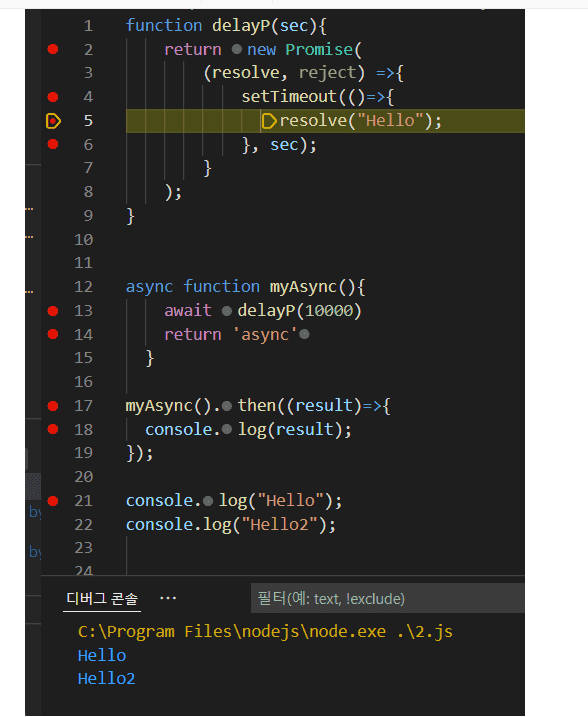This screenshot has width=588, height=717.
Task: Toggle the breakpoint on line 13
Action: (53, 311)
